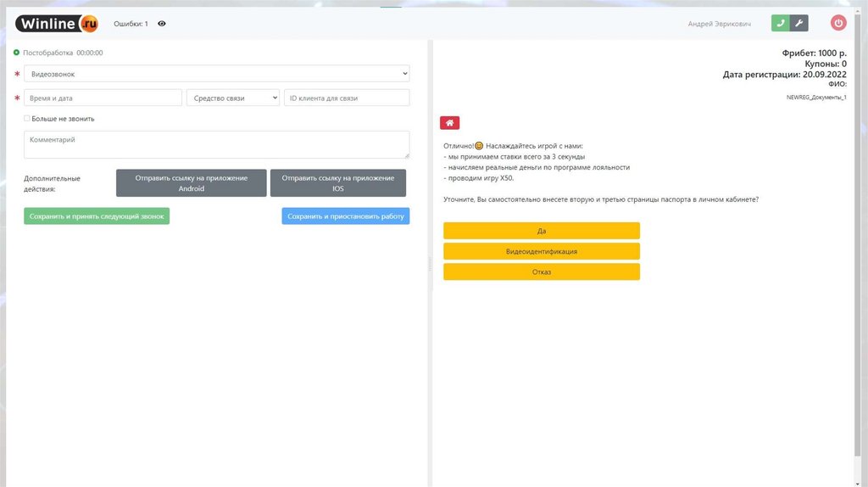Click the red home icon button
This screenshot has width=868, height=487.
[449, 123]
